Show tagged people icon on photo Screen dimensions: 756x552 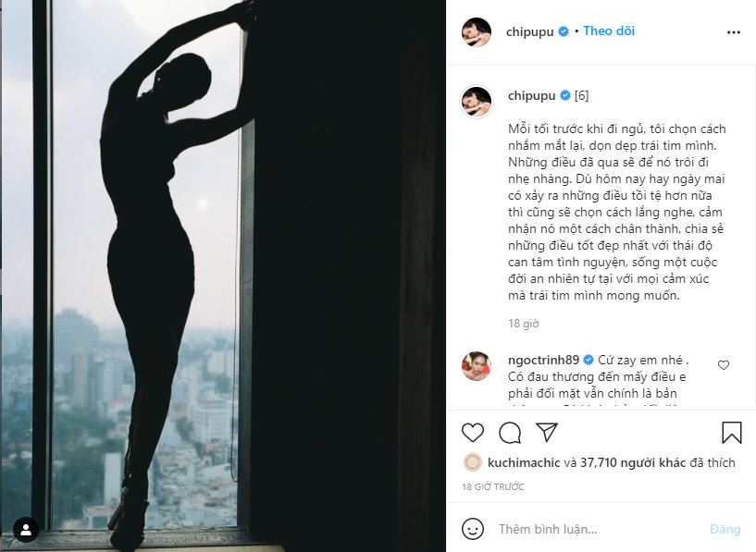coord(26,531)
